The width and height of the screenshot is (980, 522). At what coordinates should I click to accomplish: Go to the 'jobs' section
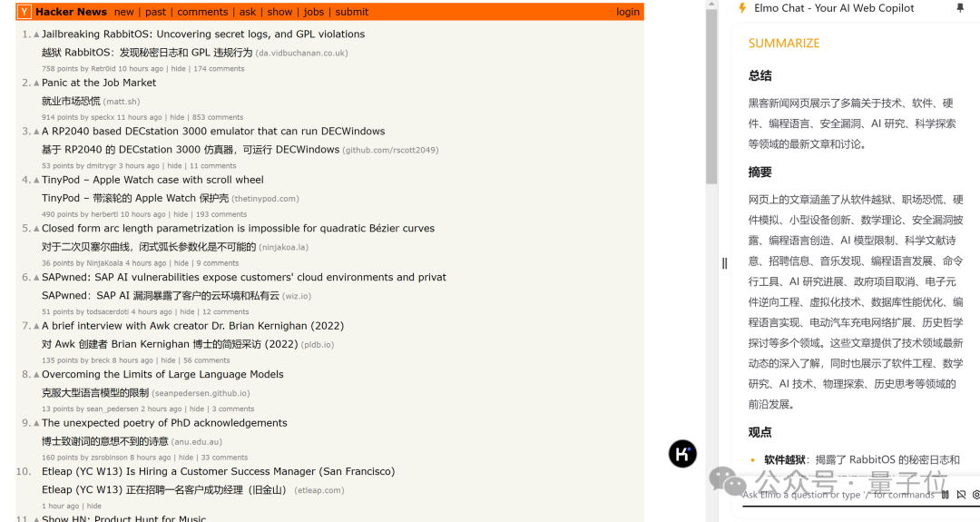(314, 12)
